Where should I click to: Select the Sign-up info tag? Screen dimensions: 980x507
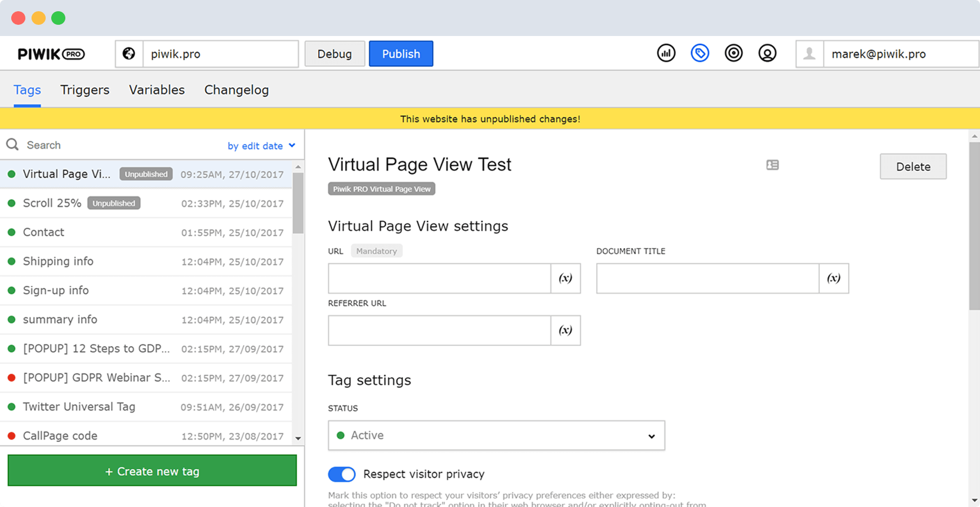tap(146, 290)
